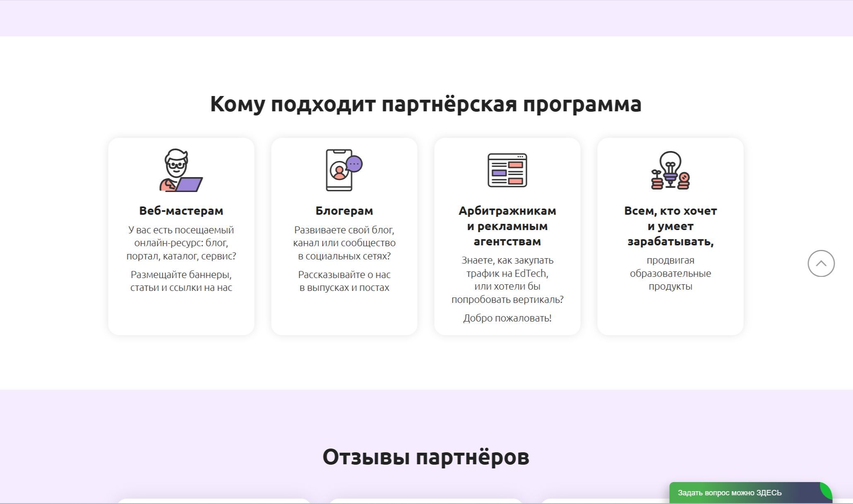Click paragraph "У вас есть посещаемый онлайн-ресурс"
This screenshot has height=504, width=853.
(x=181, y=243)
